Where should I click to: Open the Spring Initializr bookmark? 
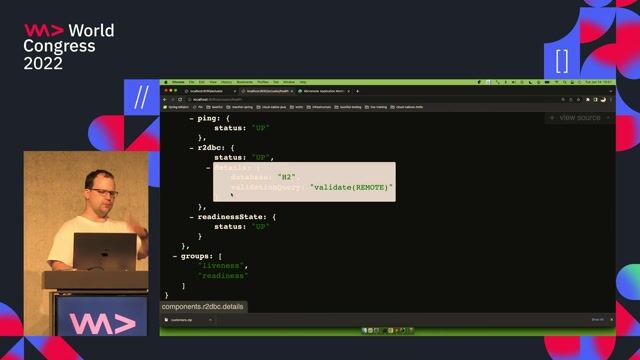176,107
